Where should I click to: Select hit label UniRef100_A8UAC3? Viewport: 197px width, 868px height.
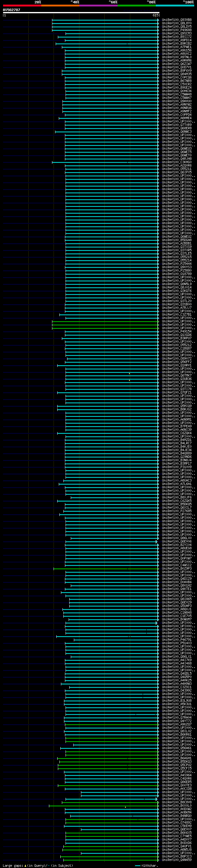coord(177,481)
